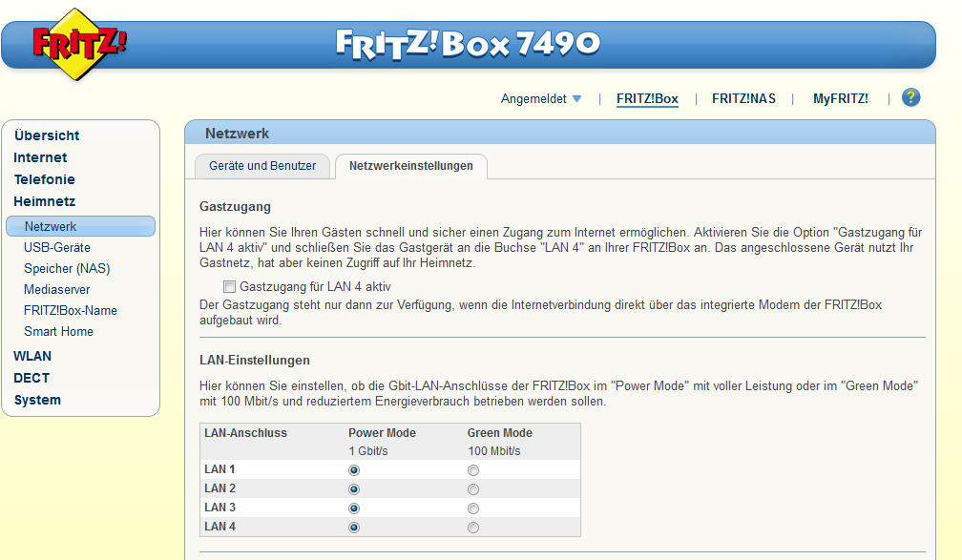Enable Gastzugang für LAN 4 aktiv checkbox
This screenshot has width=962, height=560.
(229, 286)
